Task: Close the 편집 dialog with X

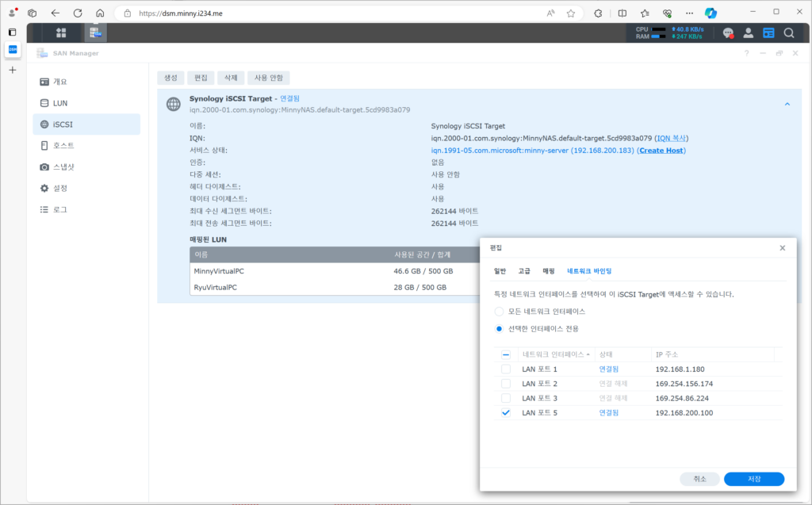Action: coord(783,248)
